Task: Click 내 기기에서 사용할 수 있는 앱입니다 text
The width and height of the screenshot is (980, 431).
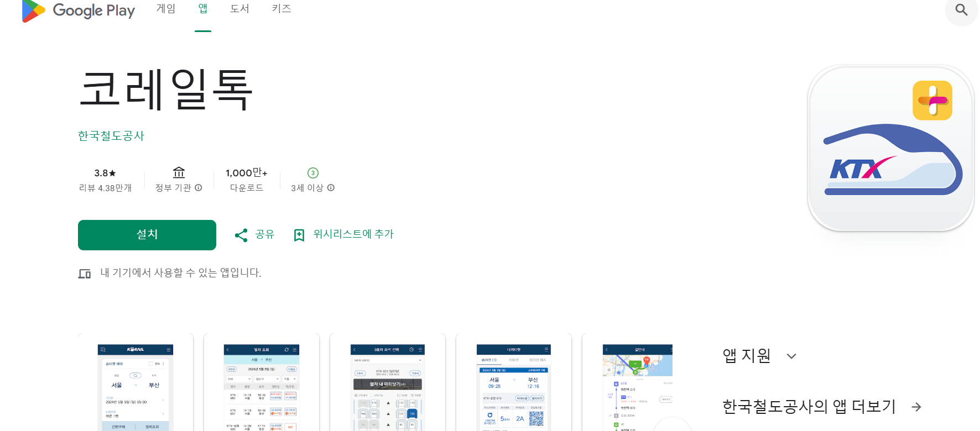Action: pyautogui.click(x=180, y=273)
